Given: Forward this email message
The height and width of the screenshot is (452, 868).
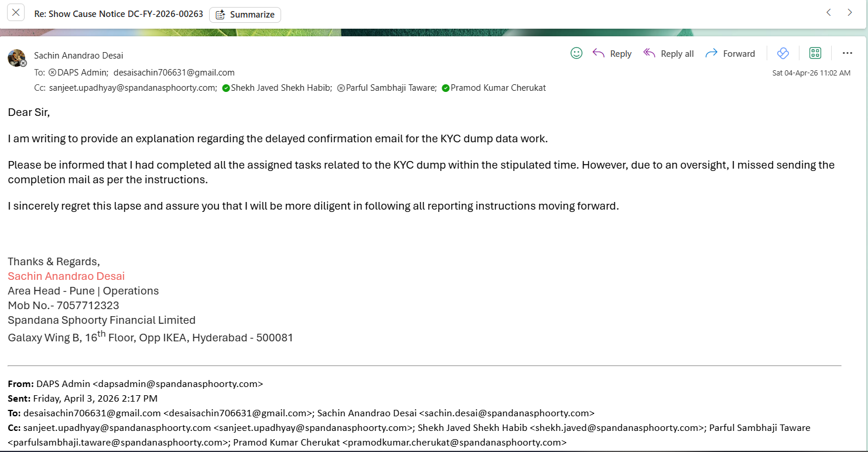Looking at the screenshot, I should point(730,53).
